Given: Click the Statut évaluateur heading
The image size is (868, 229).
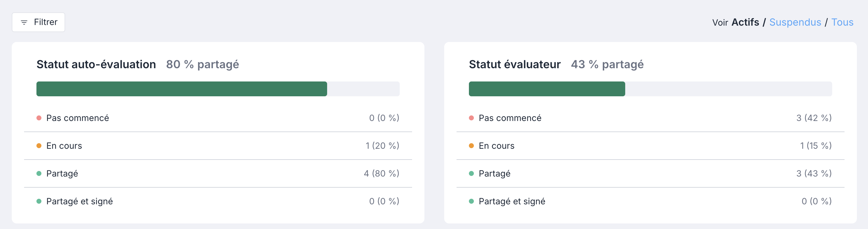Looking at the screenshot, I should point(515,64).
